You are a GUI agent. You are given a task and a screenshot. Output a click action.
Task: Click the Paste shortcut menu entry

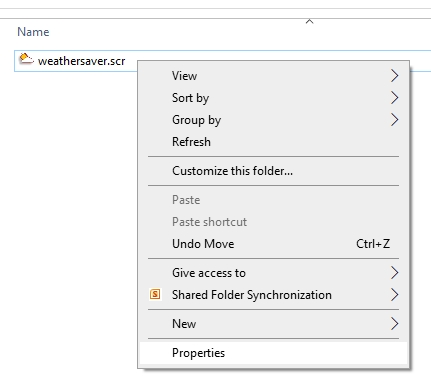[273, 222]
